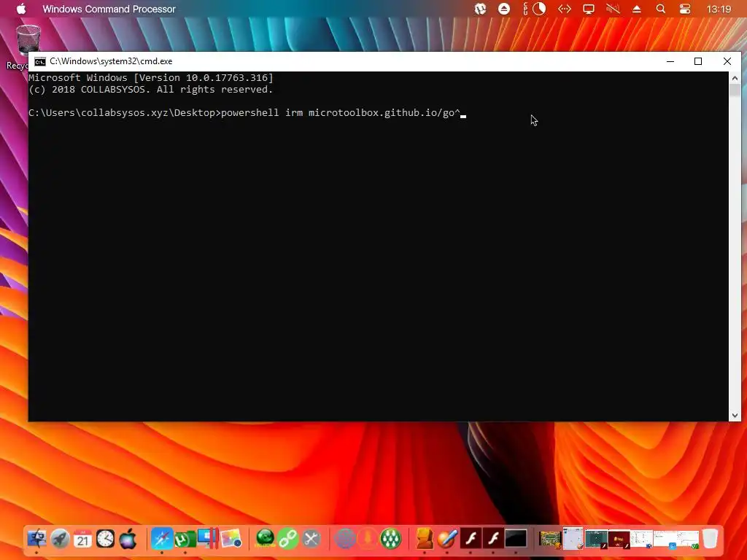The width and height of the screenshot is (747, 560).
Task: Open the Parallels-style monitor icon in dock
Action: 208,539
